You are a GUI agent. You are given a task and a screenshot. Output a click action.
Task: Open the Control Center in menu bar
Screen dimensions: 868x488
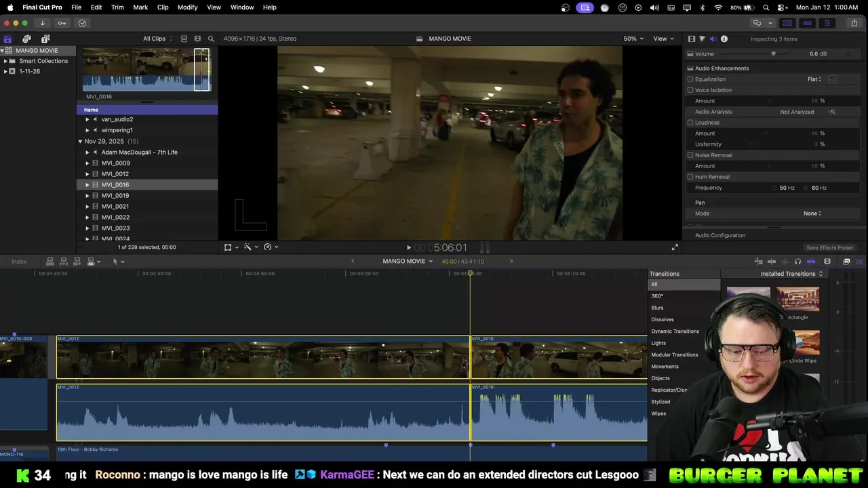783,7
